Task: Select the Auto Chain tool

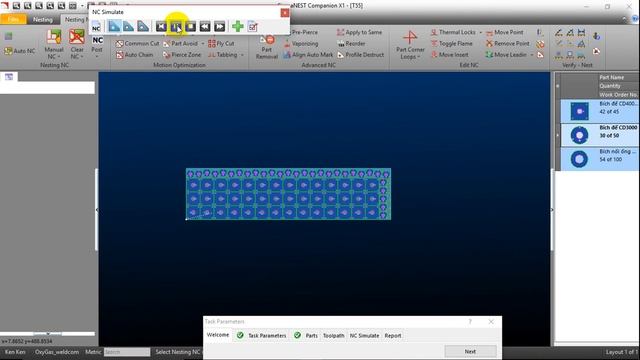Action: click(x=135, y=55)
